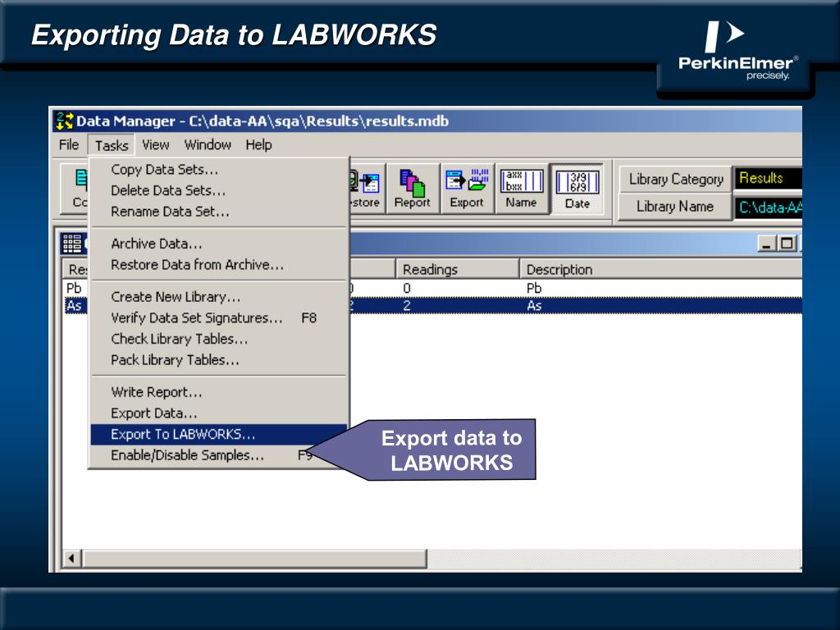Click the horizontal scrollbar thumb
Screen dimensions: 840x630
pyautogui.click(x=254, y=558)
